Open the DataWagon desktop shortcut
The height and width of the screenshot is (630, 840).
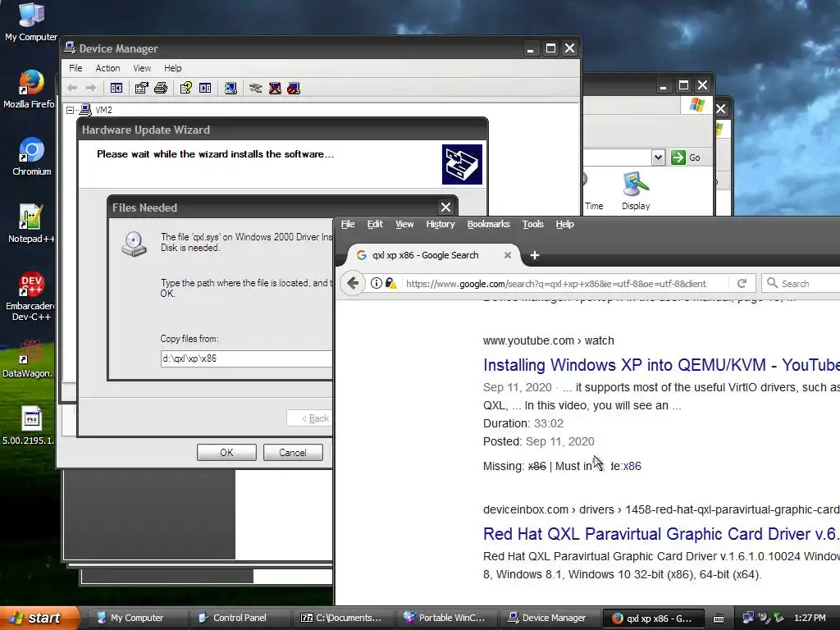coord(28,359)
